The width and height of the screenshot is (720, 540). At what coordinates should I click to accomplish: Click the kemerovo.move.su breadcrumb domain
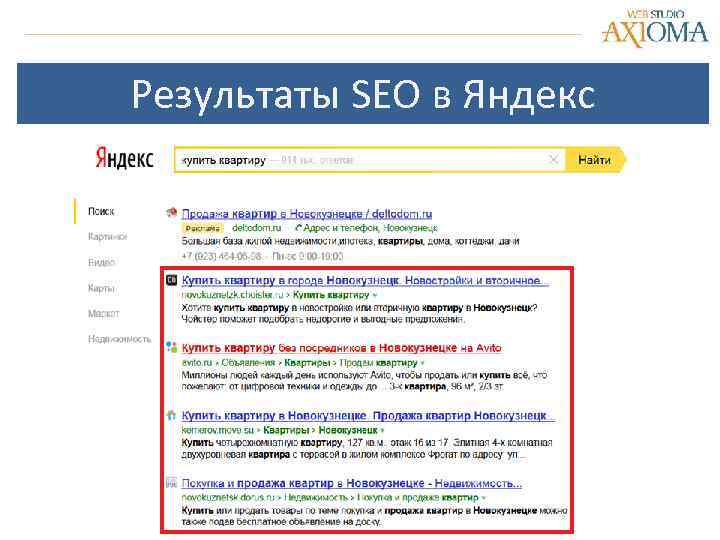218,430
